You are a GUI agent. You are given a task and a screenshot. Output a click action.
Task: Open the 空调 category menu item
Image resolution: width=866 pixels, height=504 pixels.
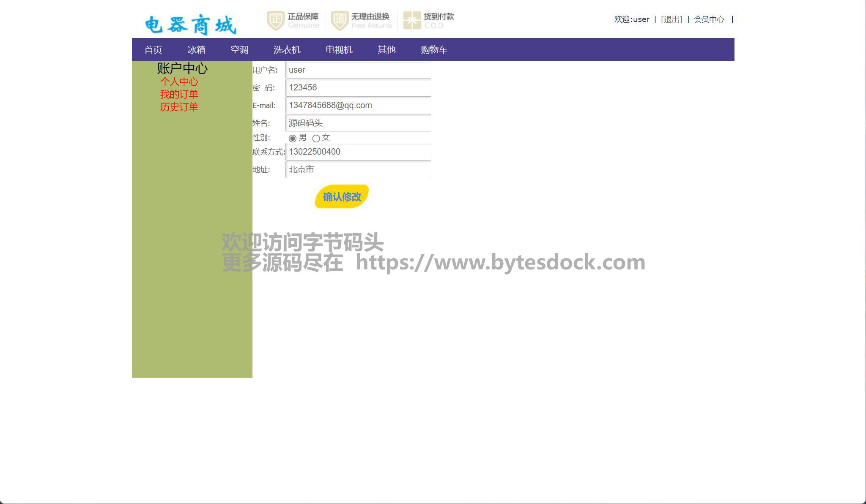click(x=239, y=50)
